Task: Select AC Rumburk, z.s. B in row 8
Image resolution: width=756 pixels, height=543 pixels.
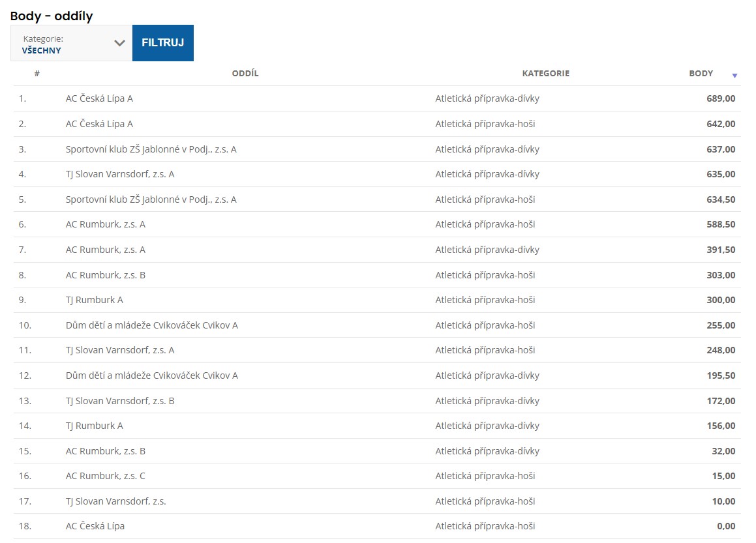Action: coord(106,275)
